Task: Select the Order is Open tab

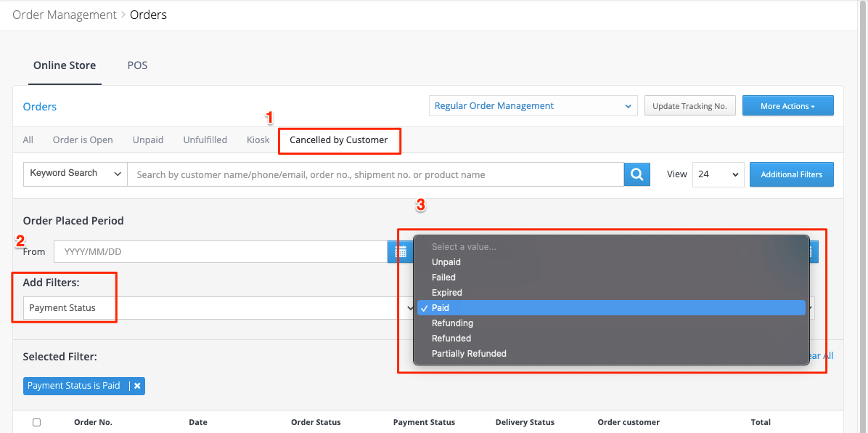Action: pyautogui.click(x=83, y=139)
